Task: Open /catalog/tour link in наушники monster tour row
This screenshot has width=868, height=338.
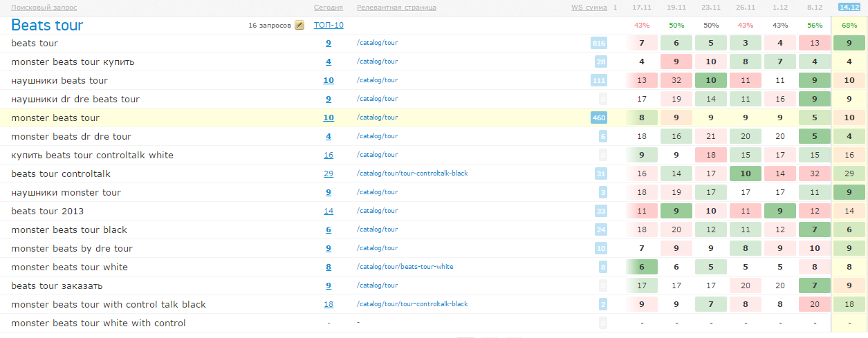Action: click(x=377, y=191)
